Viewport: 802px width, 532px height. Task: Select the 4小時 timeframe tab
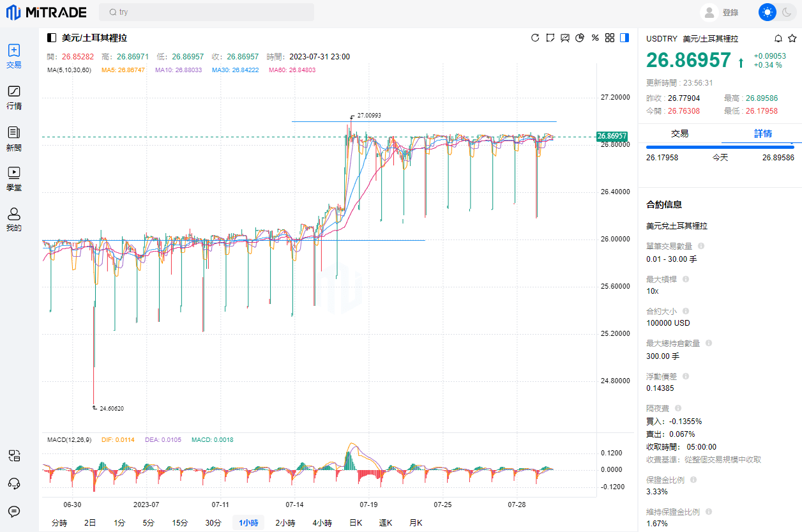pyautogui.click(x=322, y=522)
